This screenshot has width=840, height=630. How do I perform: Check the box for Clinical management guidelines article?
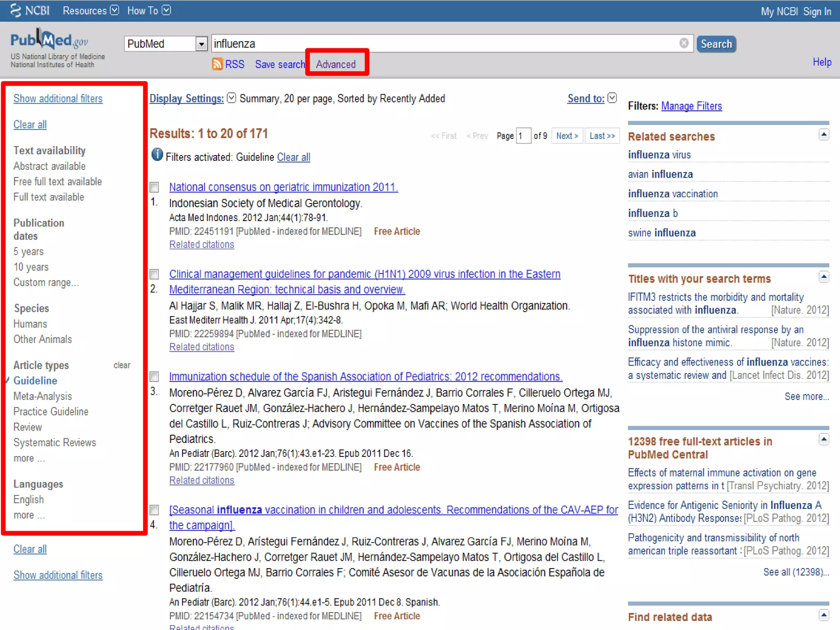pyautogui.click(x=154, y=274)
